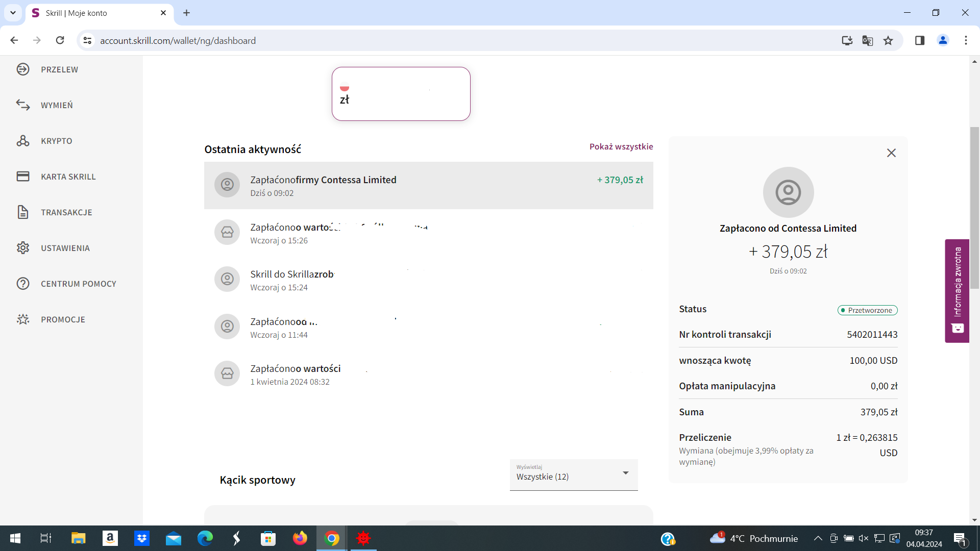Open Microsoft Edge from taskbar

pos(205,538)
